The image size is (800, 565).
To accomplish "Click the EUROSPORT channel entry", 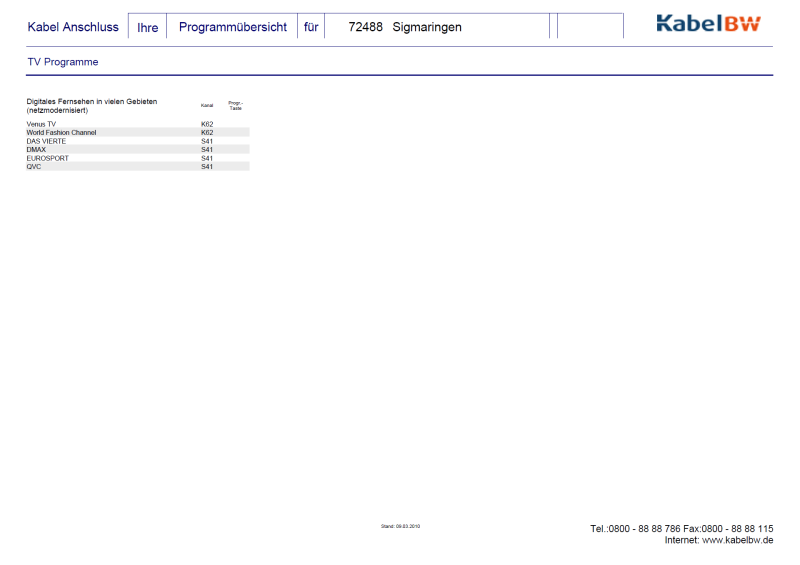I will click(x=47, y=158).
